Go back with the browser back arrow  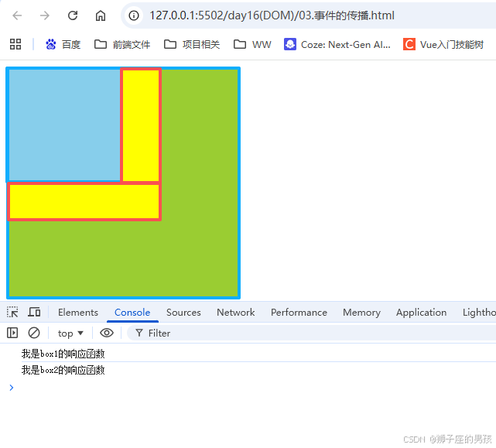tap(17, 15)
